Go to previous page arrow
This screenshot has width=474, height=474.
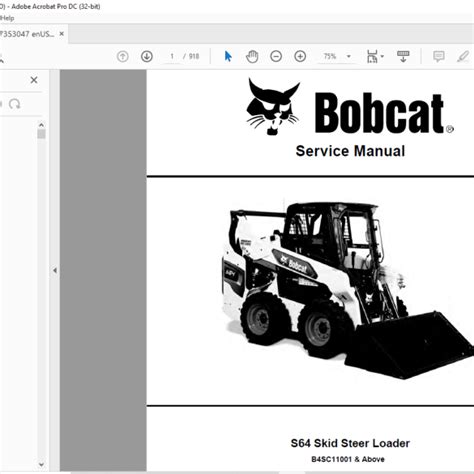[123, 56]
